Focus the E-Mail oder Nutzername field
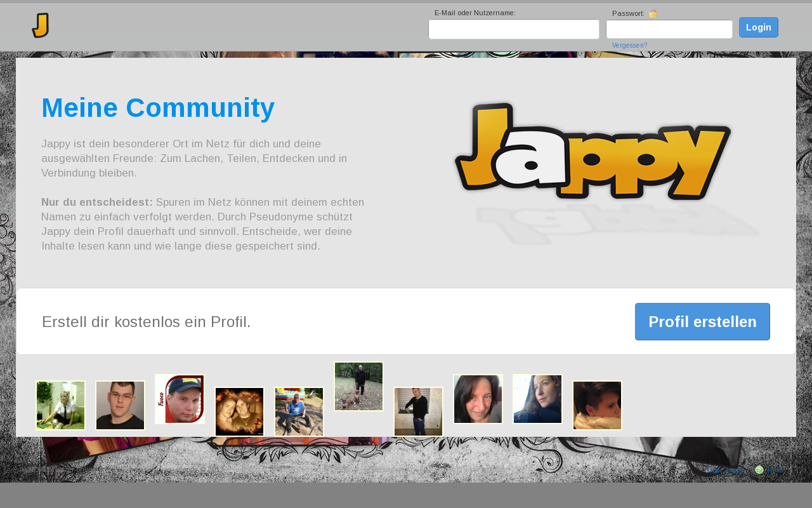 [514, 29]
